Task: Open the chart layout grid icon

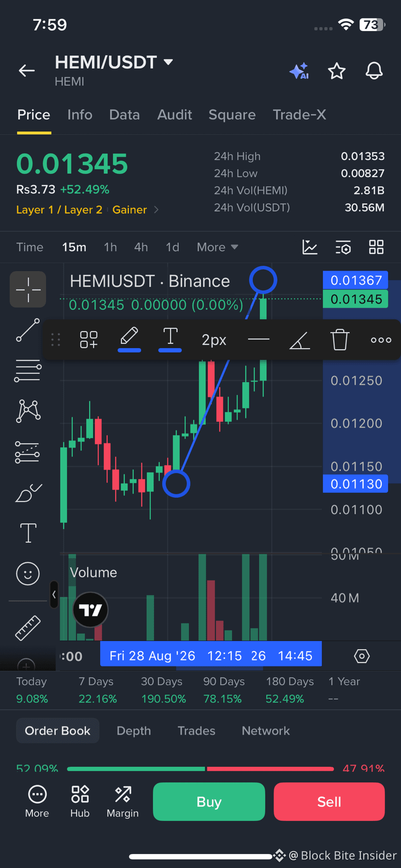Action: click(376, 247)
